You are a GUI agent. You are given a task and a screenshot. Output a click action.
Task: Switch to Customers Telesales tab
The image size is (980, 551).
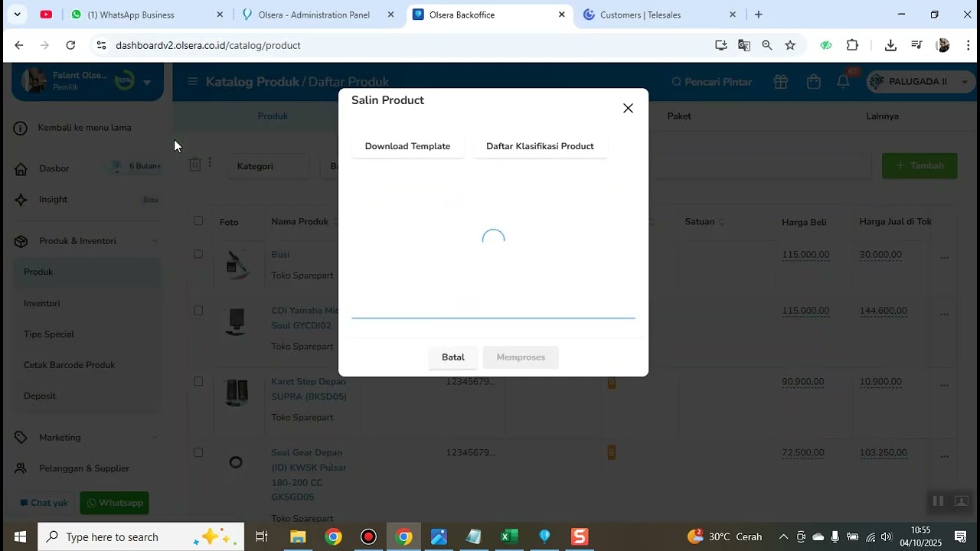pyautogui.click(x=659, y=15)
